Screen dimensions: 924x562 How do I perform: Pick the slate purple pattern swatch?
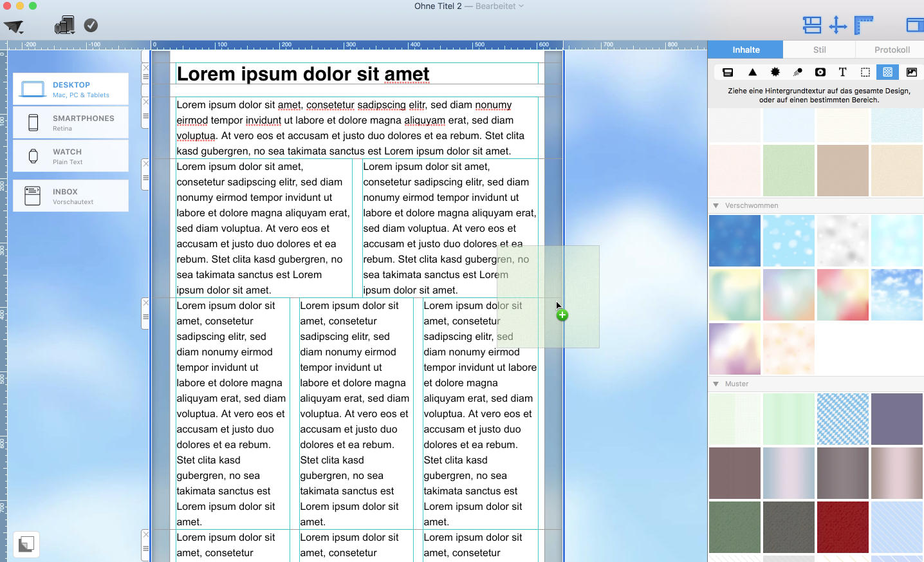(897, 419)
